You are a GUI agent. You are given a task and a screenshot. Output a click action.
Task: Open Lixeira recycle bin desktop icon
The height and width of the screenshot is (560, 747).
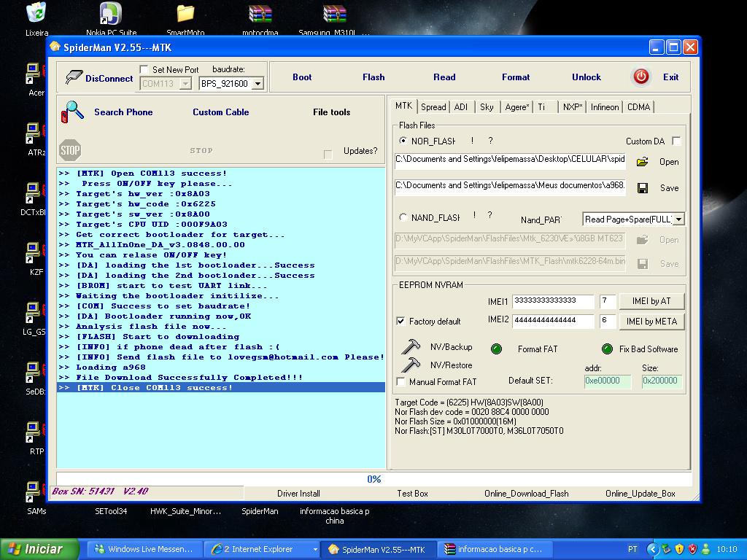36,18
